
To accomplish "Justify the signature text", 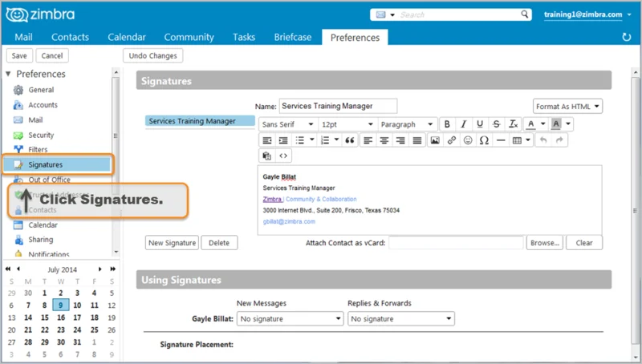I will 417,140.
